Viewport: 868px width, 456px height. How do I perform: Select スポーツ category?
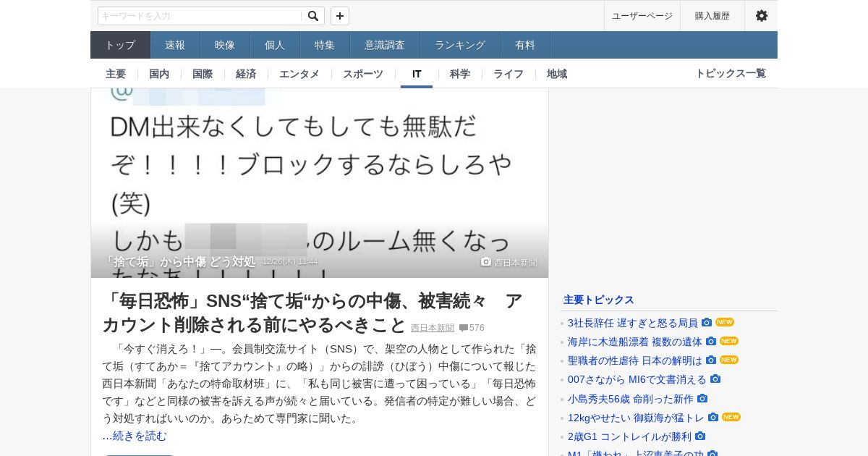pyautogui.click(x=363, y=74)
